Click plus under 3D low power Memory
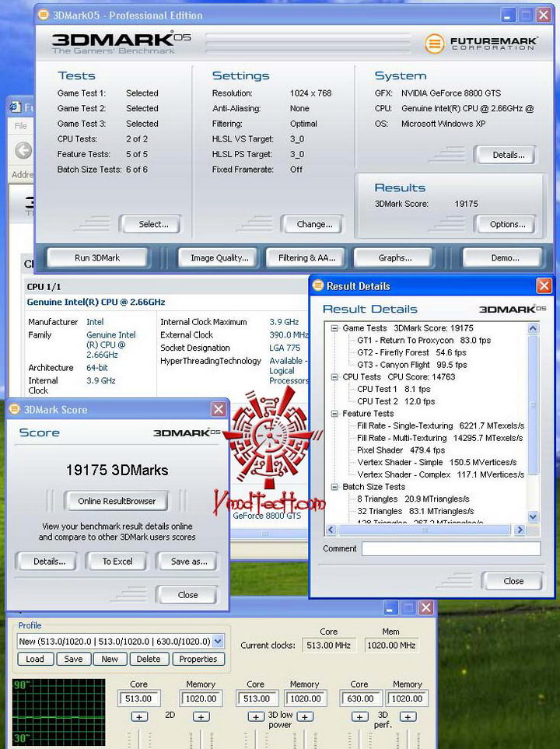Viewport: 560px width, 749px height. 305,716
